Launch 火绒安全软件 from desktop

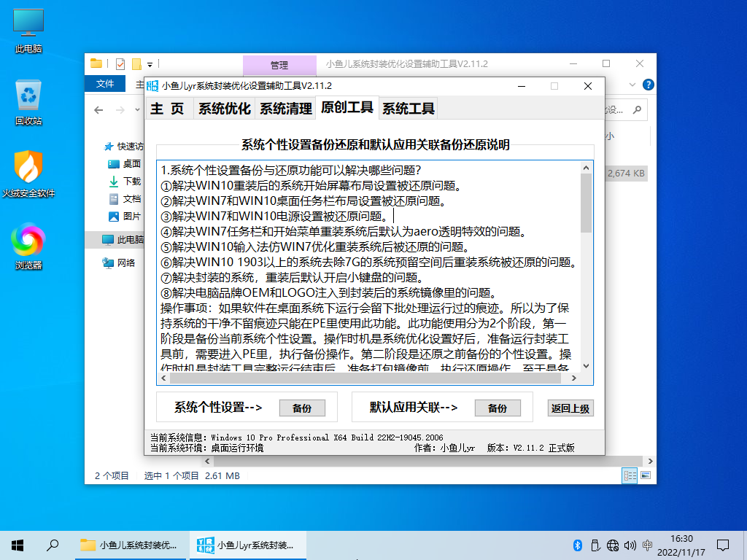pos(28,174)
